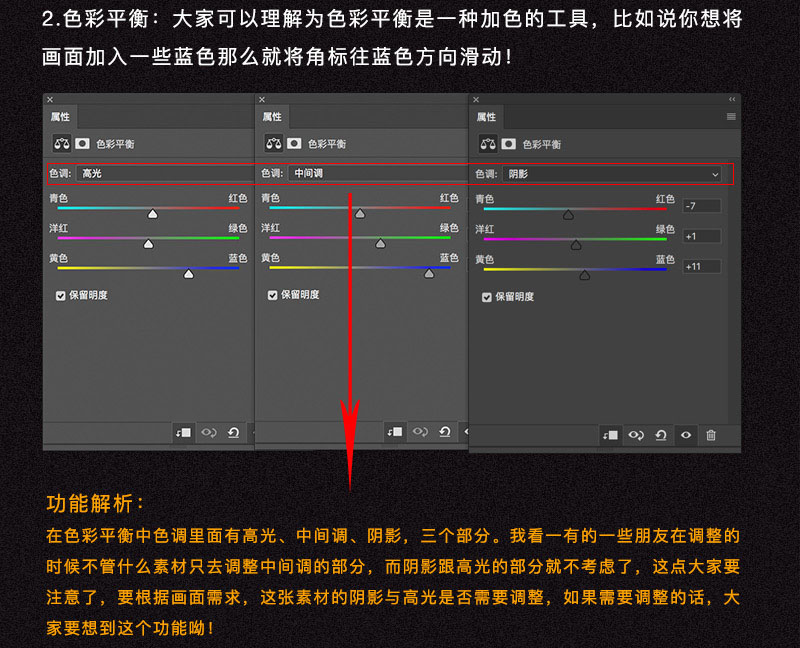Open the panel menu in the right properties panel
Viewport: 800px width, 648px height.
pyautogui.click(x=731, y=117)
